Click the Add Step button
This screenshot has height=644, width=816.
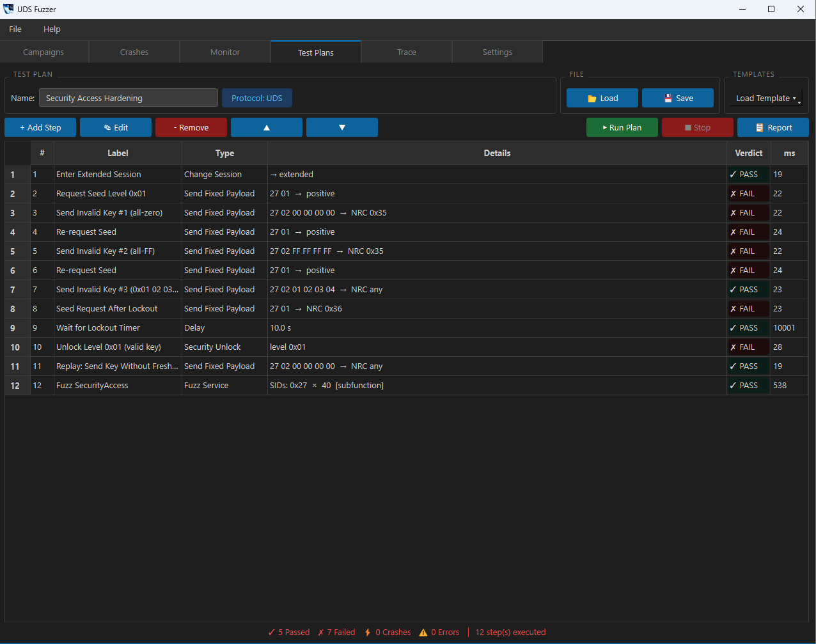(x=40, y=127)
